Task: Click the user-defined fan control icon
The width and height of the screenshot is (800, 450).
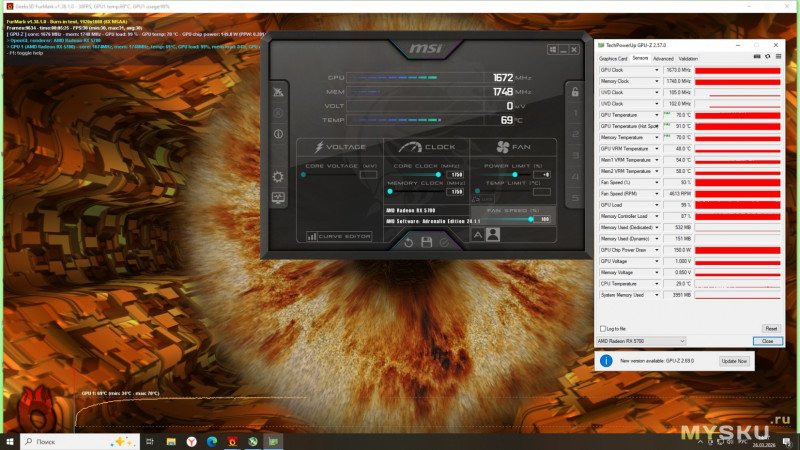Action: tap(493, 235)
